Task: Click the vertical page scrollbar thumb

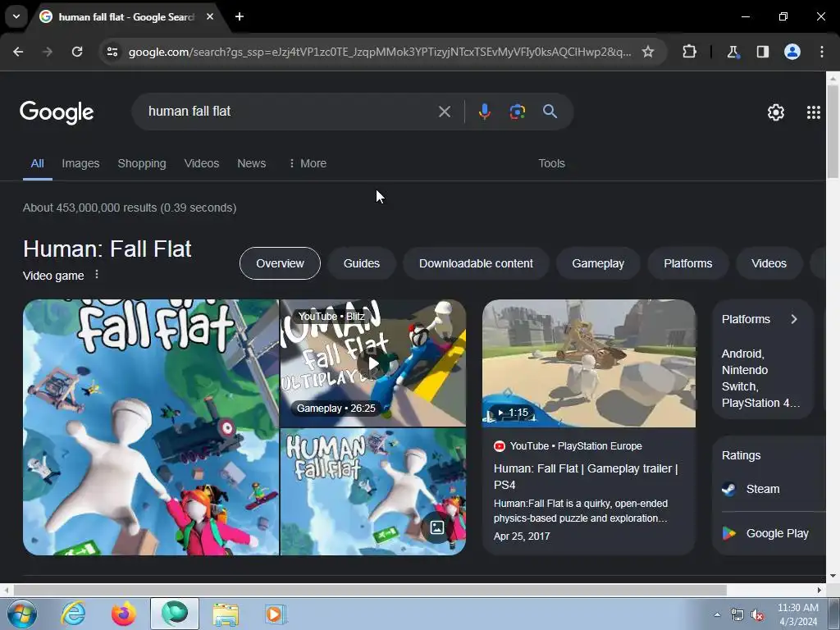Action: pyautogui.click(x=833, y=131)
